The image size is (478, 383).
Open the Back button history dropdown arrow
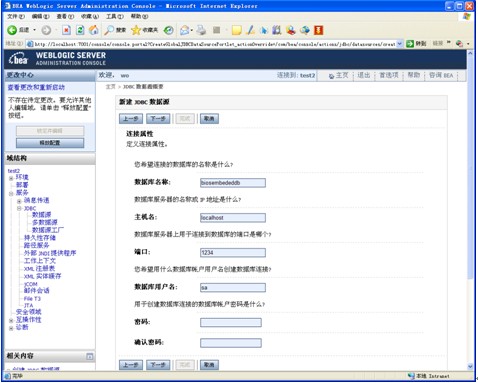(34, 30)
